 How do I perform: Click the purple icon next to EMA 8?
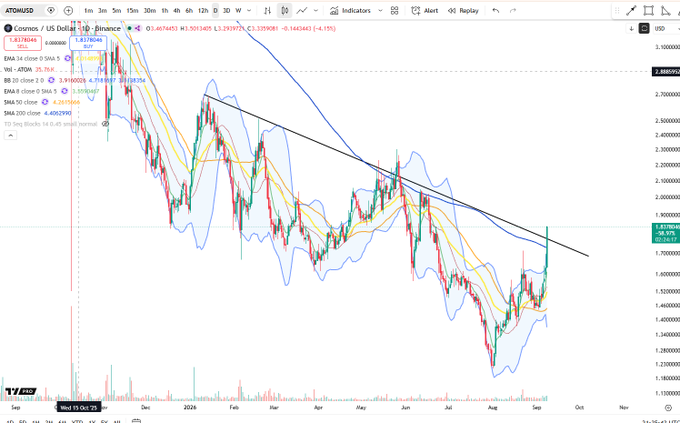(x=64, y=91)
